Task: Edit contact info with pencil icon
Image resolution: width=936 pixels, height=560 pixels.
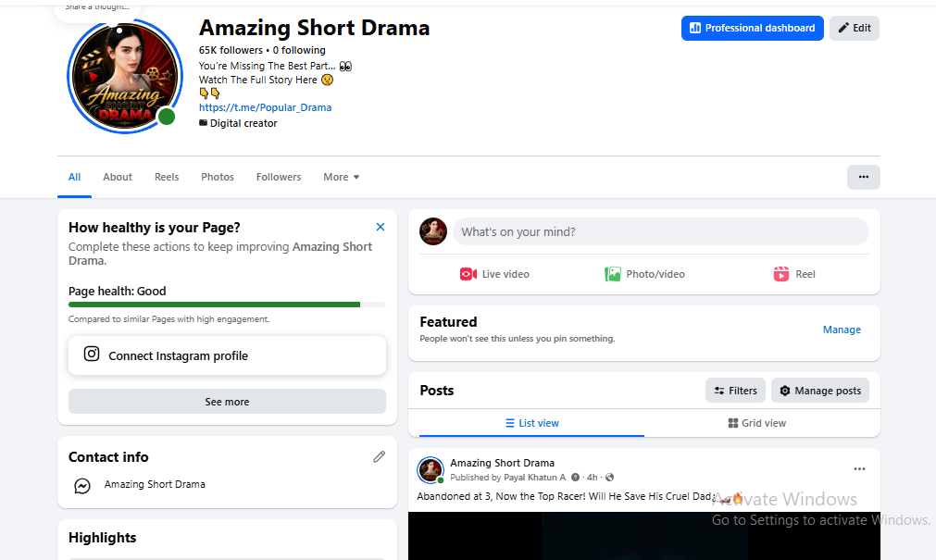Action: pos(379,456)
